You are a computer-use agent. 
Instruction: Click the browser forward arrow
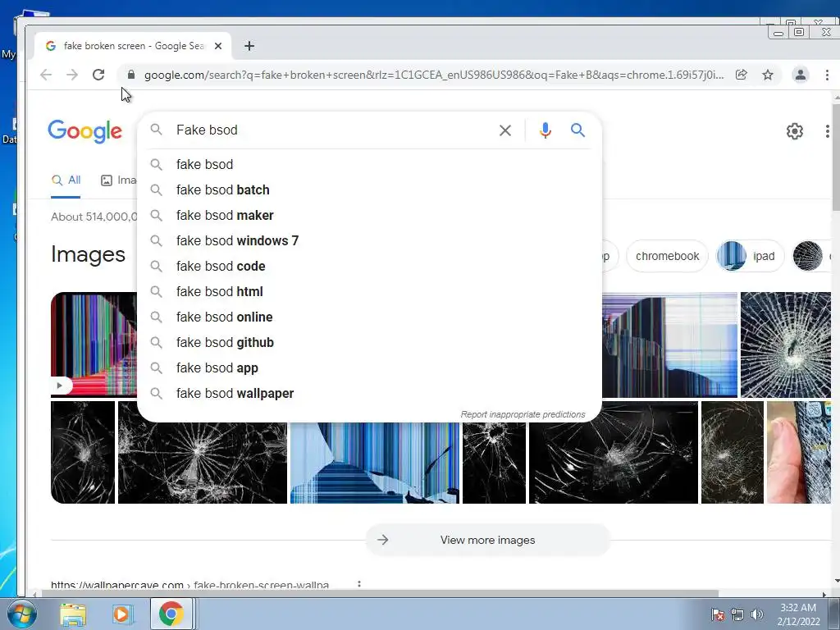[x=72, y=75]
